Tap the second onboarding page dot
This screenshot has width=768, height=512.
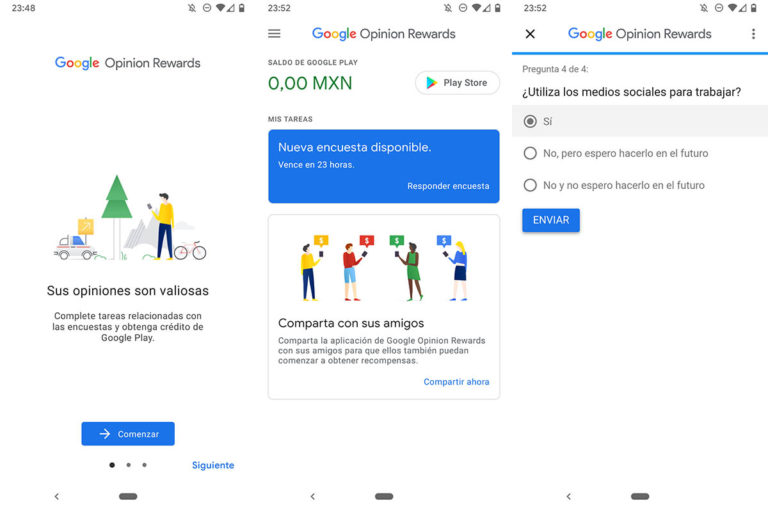pyautogui.click(x=128, y=465)
